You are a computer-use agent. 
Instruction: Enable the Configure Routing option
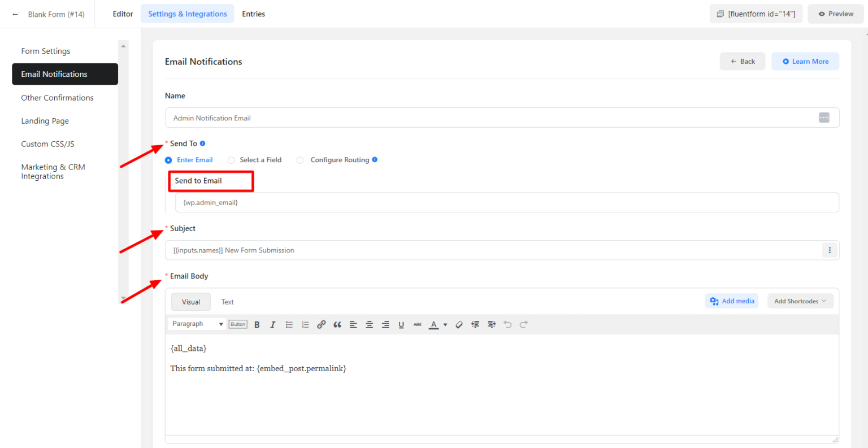pos(300,160)
